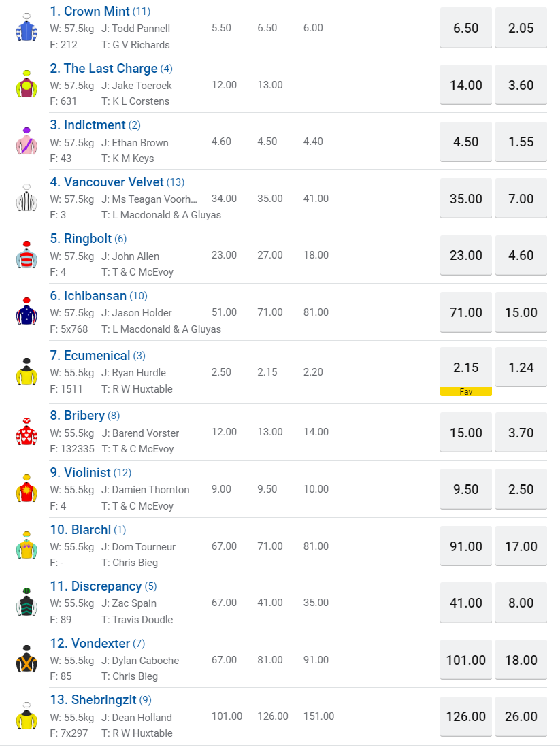This screenshot has width=560, height=747.
Task: Select Indictment win odds 4.50
Action: (466, 142)
